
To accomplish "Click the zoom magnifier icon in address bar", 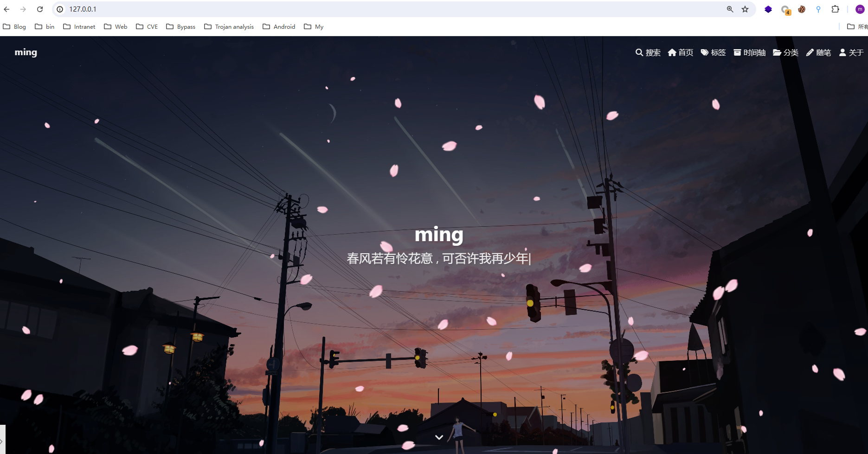I will tap(730, 9).
